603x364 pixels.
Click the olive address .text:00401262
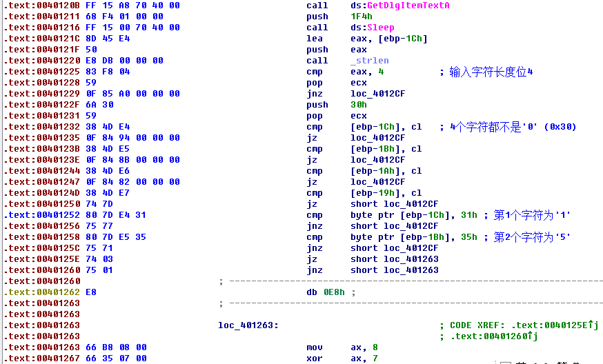click(x=41, y=292)
